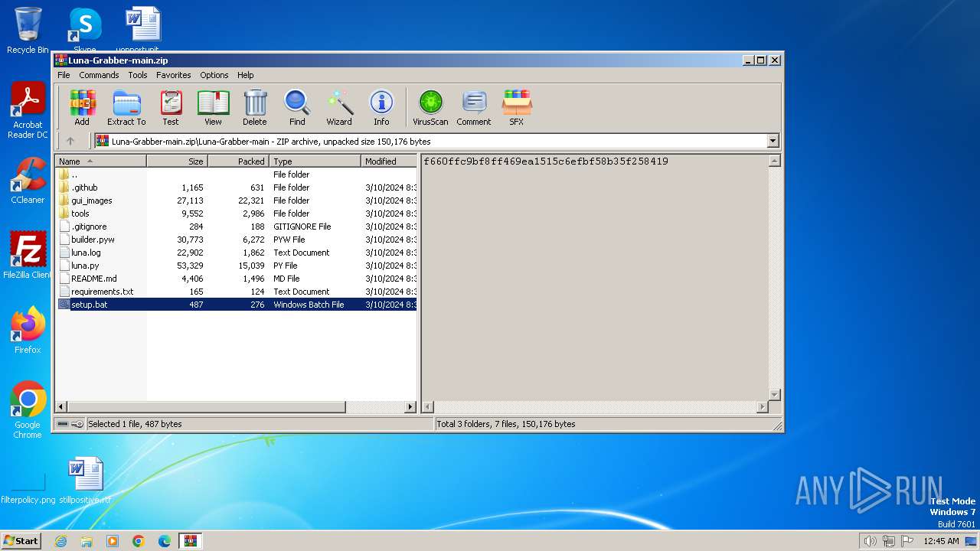
Task: Select the .gitignore file
Action: [236, 227]
